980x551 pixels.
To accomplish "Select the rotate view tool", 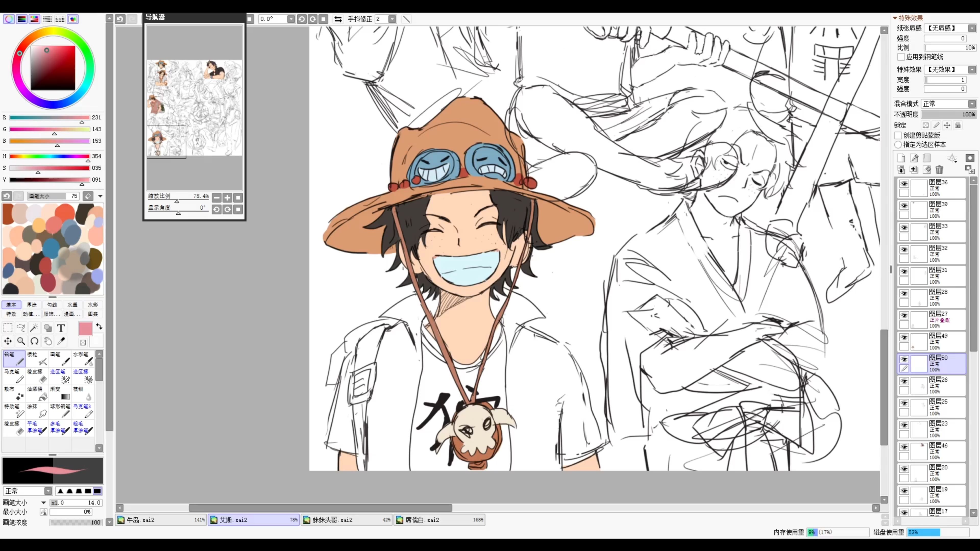I will 34,341.
